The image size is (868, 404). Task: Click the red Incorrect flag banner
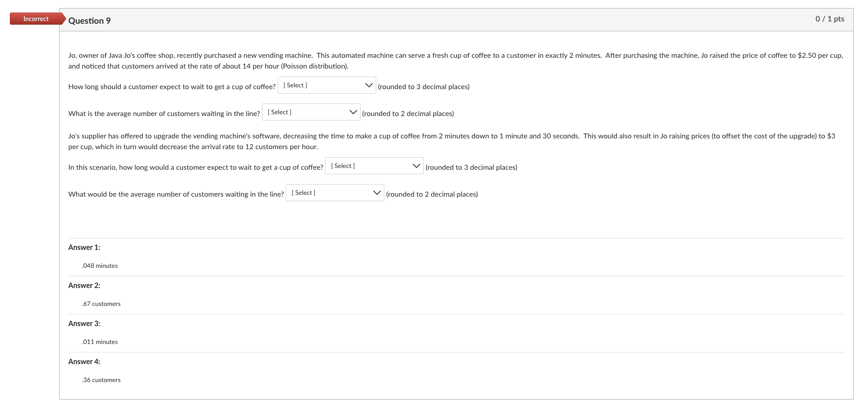(35, 18)
